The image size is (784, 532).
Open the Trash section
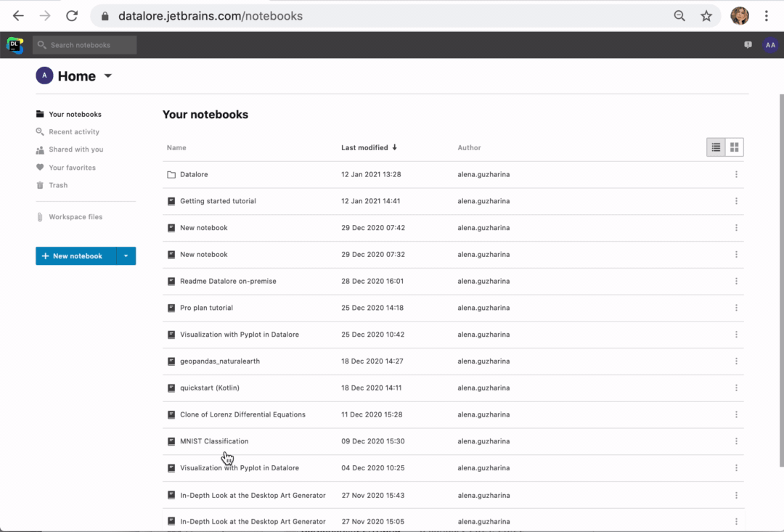58,185
